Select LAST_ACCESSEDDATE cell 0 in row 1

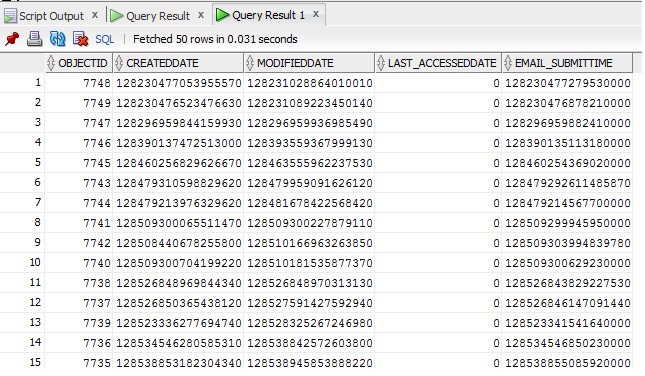point(439,83)
